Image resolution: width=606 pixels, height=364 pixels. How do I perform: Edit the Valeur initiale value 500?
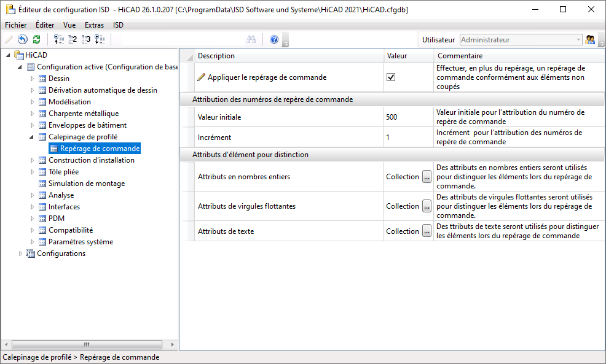[409, 117]
